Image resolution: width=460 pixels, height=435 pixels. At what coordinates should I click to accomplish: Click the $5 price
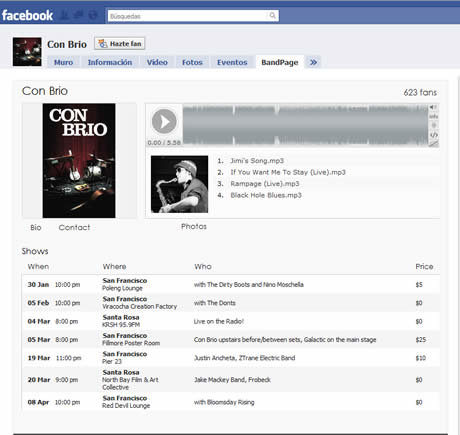point(419,285)
